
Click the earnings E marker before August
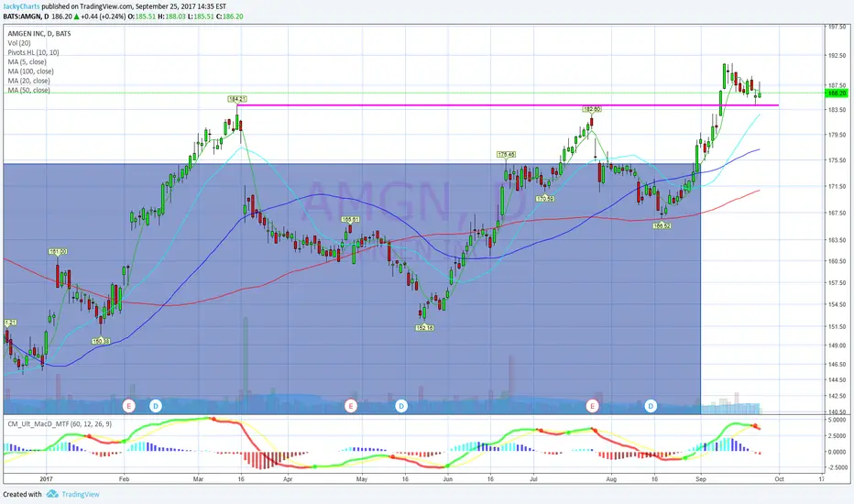click(592, 406)
